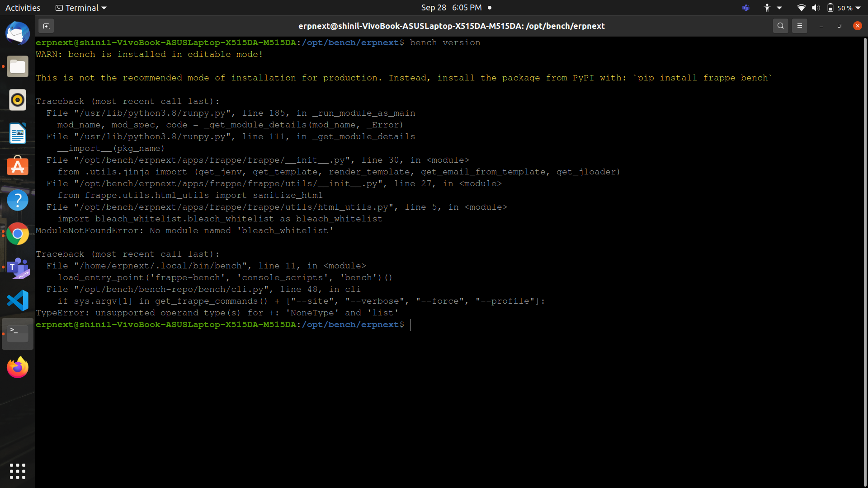Click the 'from .utils.jinja import' line
The width and height of the screenshot is (868, 488).
coord(339,172)
